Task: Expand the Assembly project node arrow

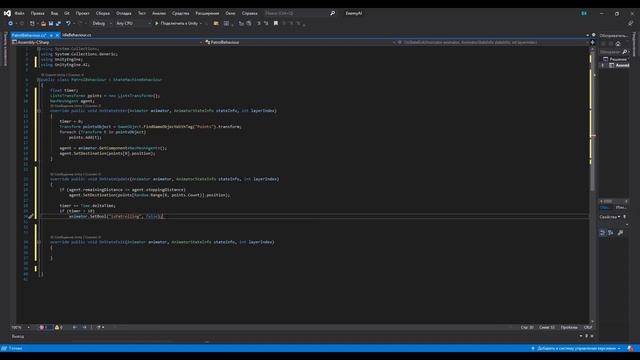Action: (602, 65)
